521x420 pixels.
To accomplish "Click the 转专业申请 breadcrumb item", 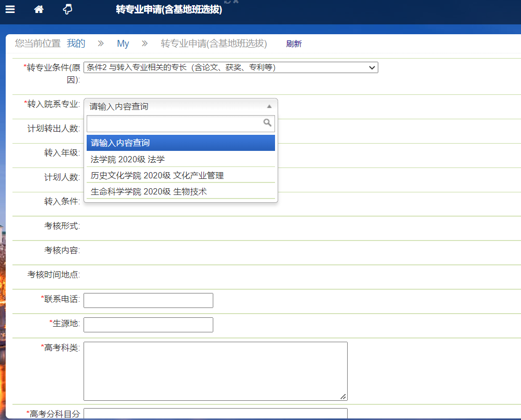I will (214, 44).
